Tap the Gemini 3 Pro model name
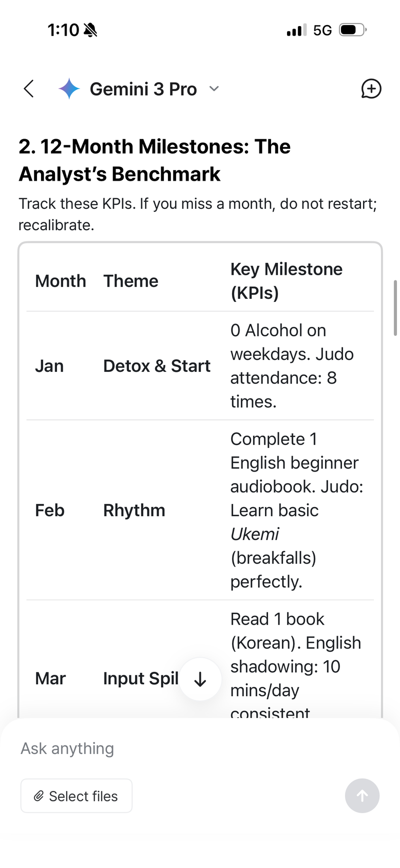The height and width of the screenshot is (868, 400). pos(143,89)
